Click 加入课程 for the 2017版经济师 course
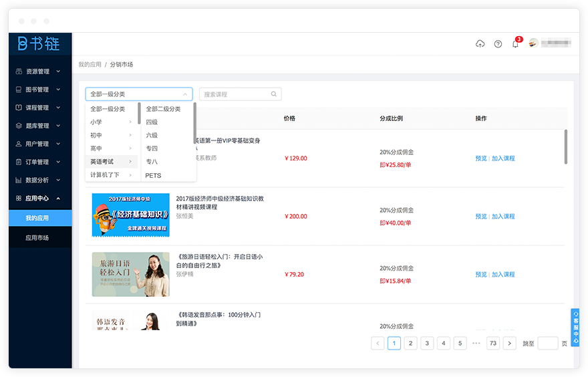 (x=503, y=217)
